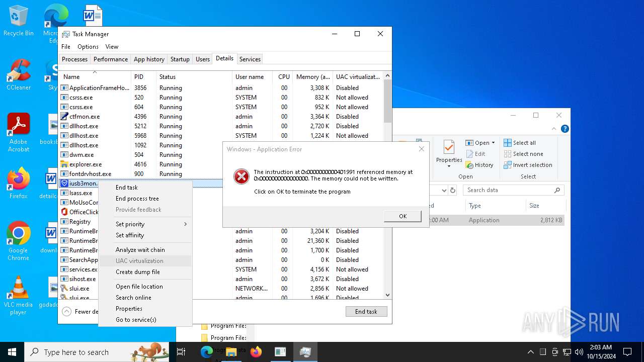Open View menu in Task Manager

coord(112,47)
